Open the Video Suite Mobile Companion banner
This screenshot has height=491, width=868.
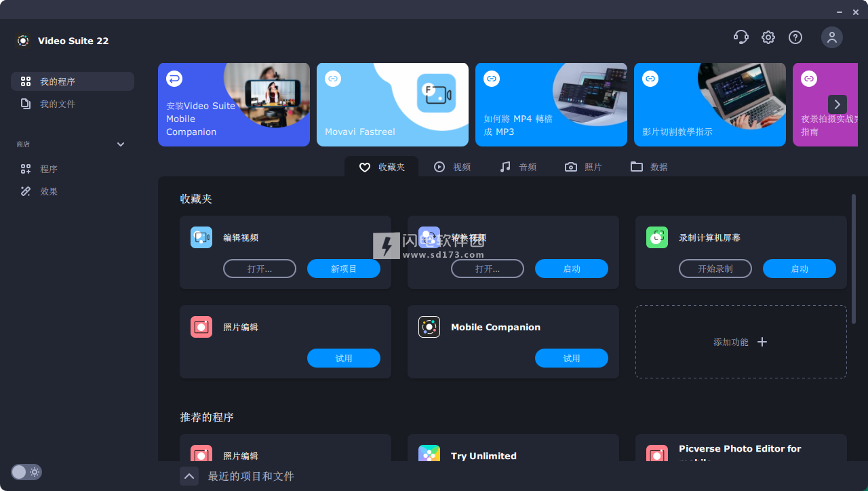(x=234, y=104)
